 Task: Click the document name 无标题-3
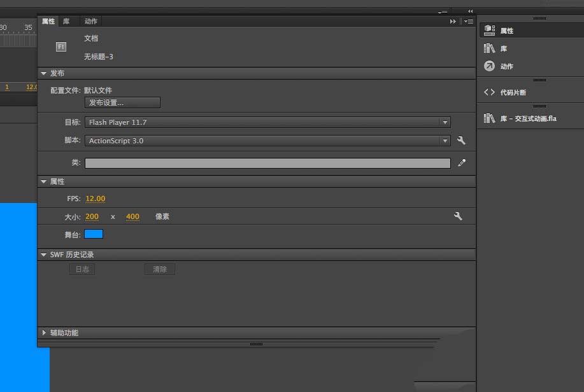[x=98, y=57]
